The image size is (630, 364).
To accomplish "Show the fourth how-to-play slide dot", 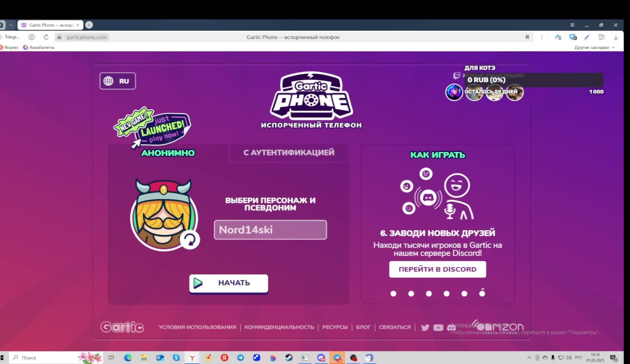I will pyautogui.click(x=446, y=293).
